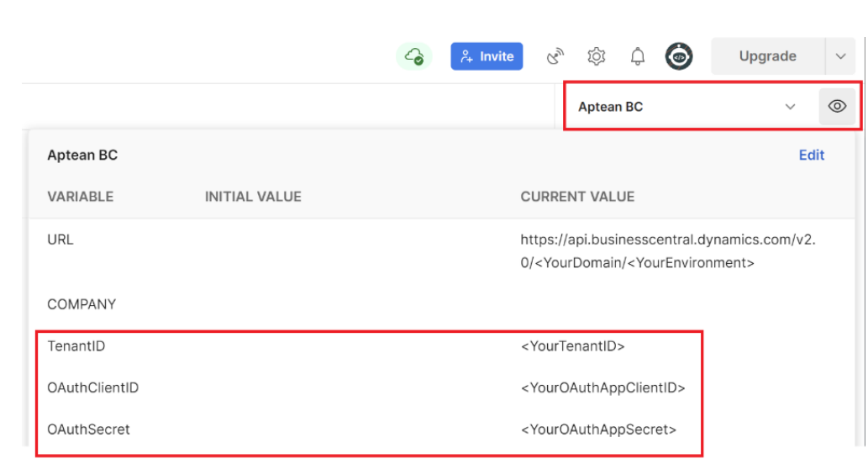Select the URL variable name
The height and width of the screenshot is (464, 868).
coord(60,240)
